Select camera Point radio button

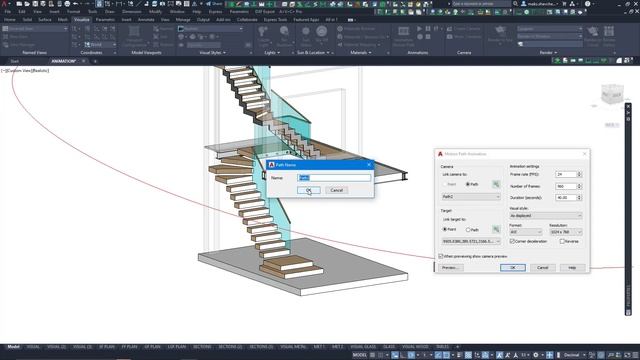point(445,184)
